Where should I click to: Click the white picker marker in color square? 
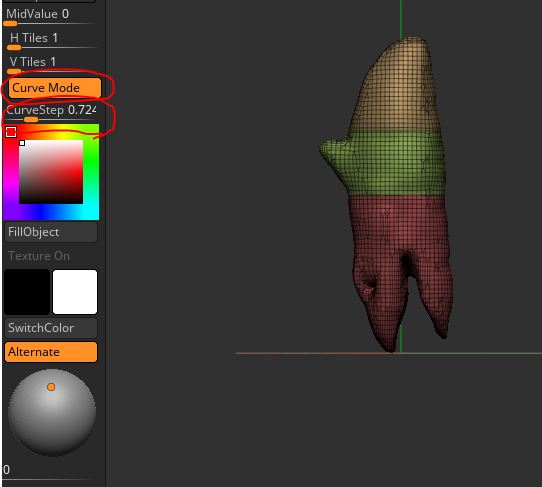(x=22, y=143)
